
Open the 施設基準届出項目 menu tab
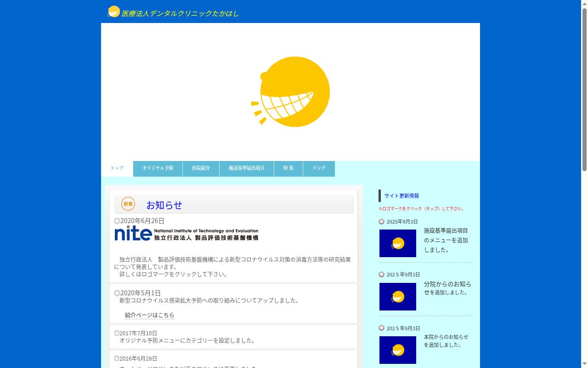click(x=247, y=168)
